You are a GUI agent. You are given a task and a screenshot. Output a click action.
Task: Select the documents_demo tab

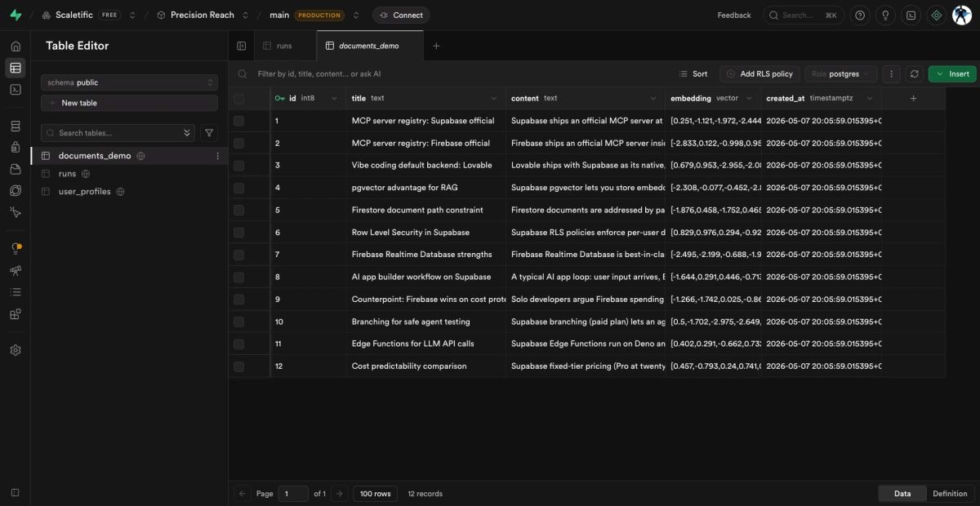370,46
